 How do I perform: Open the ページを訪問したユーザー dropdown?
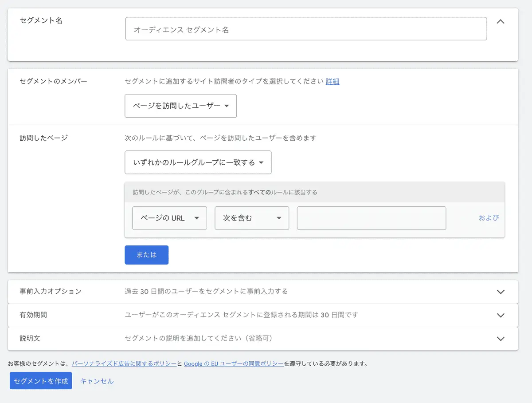[180, 106]
